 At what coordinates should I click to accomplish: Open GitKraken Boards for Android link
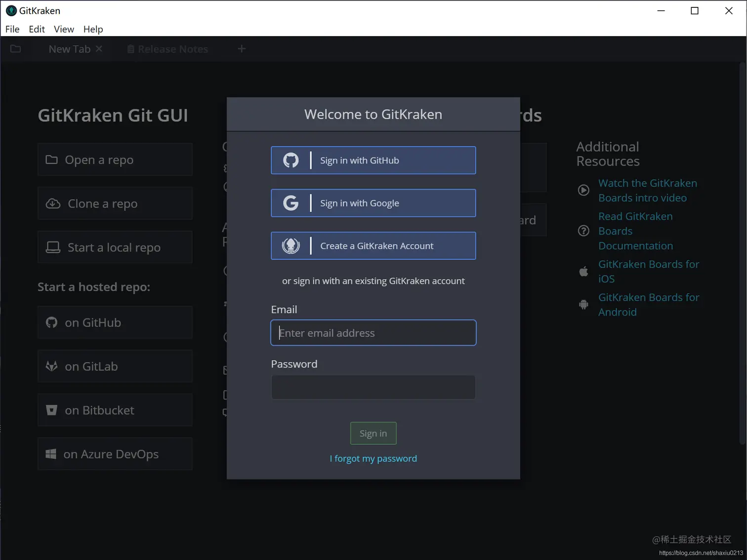[649, 304]
